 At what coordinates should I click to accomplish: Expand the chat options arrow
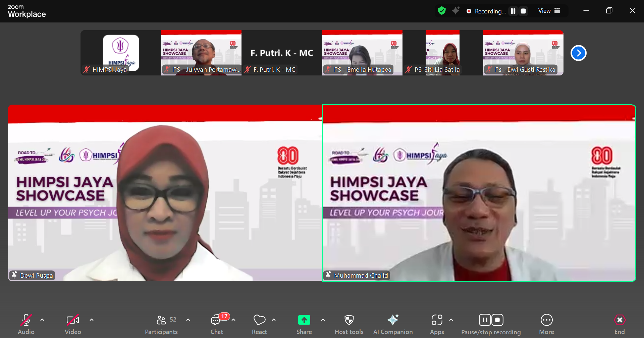click(x=233, y=320)
